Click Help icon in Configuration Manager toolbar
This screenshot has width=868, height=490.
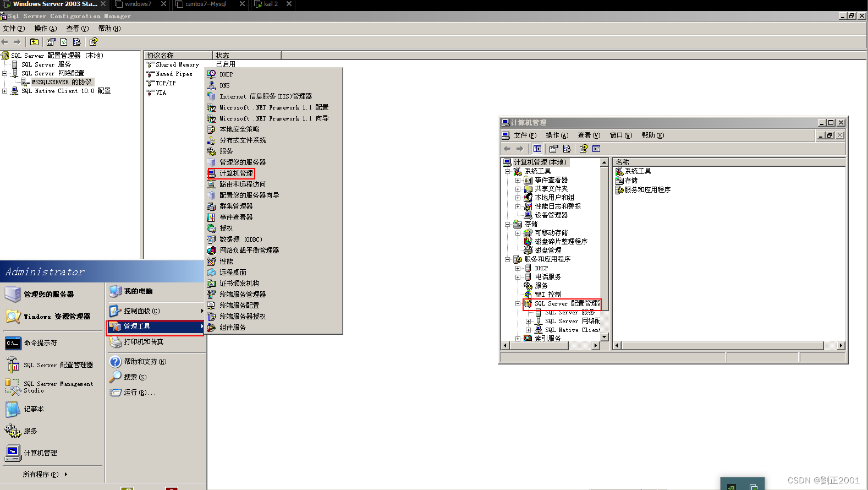pyautogui.click(x=94, y=42)
